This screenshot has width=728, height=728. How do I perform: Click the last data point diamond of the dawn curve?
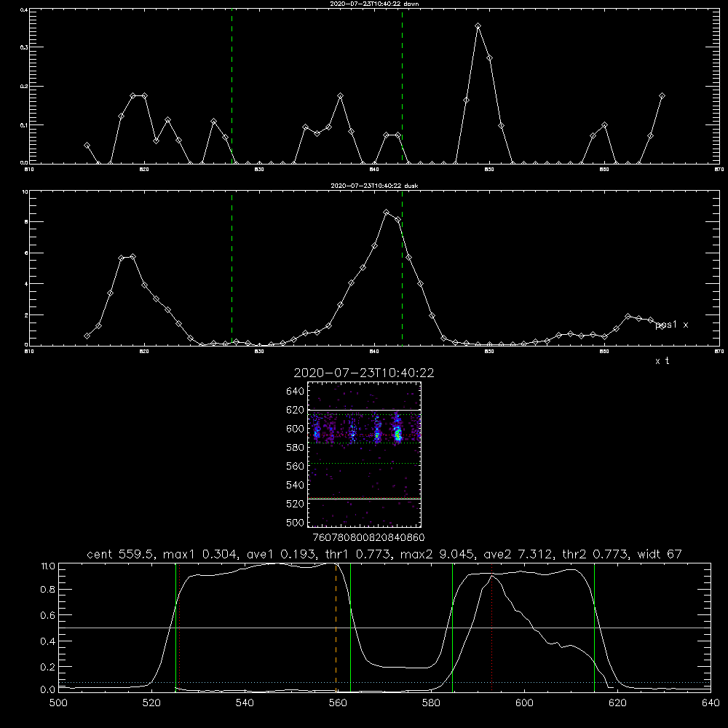tap(662, 95)
